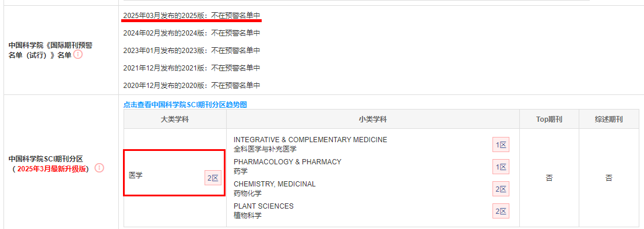Click the 医学 major category text
The height and width of the screenshot is (229, 644).
pos(136,175)
